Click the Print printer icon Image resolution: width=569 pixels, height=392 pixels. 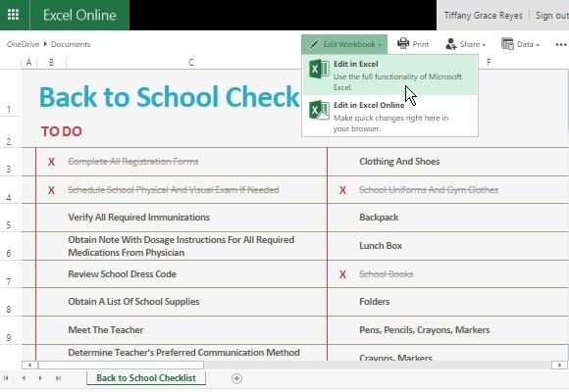click(403, 43)
